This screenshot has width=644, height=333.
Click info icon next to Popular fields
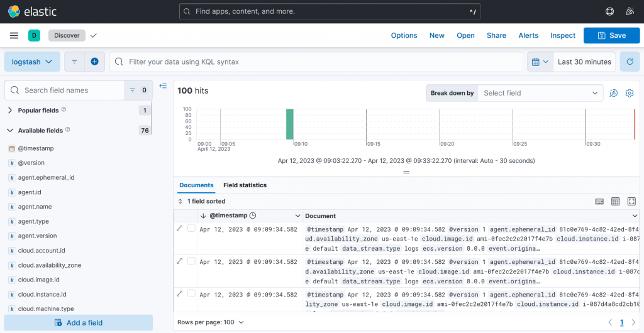click(x=64, y=110)
